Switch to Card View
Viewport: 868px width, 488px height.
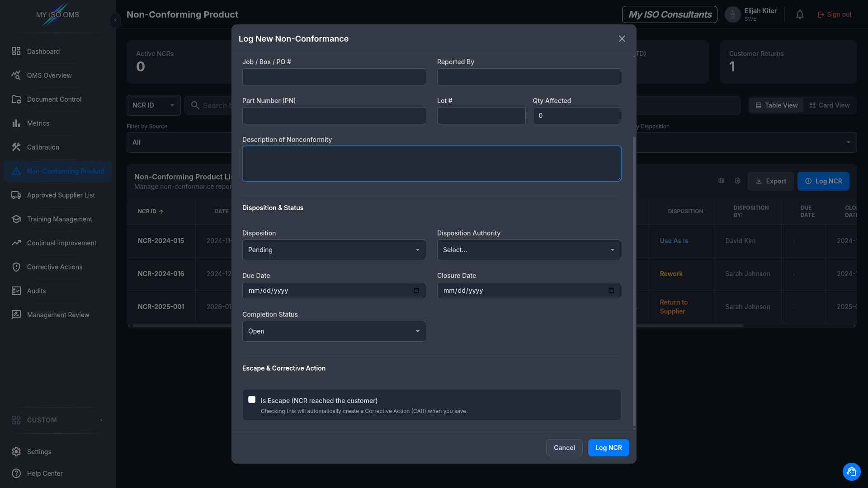point(830,105)
